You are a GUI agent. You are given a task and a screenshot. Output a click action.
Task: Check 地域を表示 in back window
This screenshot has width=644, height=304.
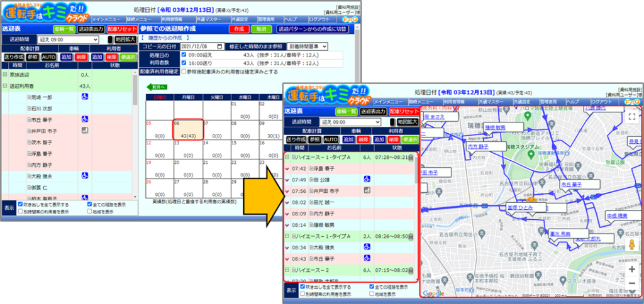click(89, 211)
